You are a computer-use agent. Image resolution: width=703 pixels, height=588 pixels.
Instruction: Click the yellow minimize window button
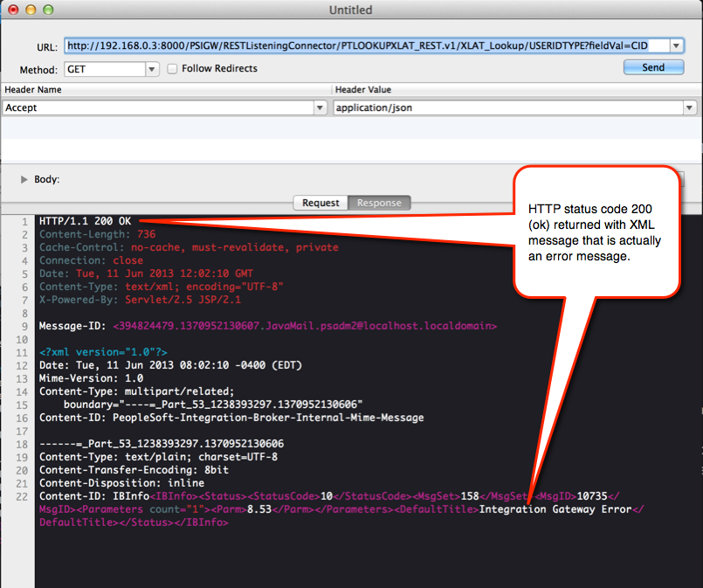(x=31, y=10)
